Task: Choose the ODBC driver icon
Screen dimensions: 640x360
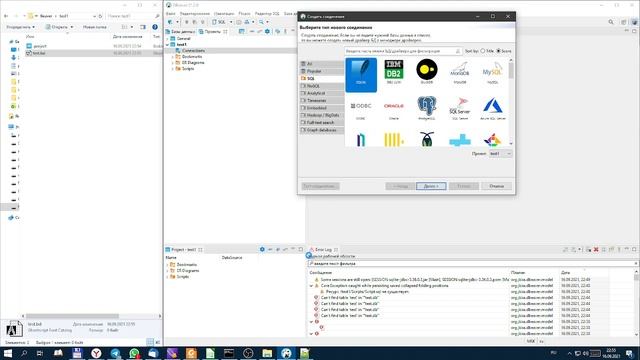Action: pyautogui.click(x=361, y=106)
